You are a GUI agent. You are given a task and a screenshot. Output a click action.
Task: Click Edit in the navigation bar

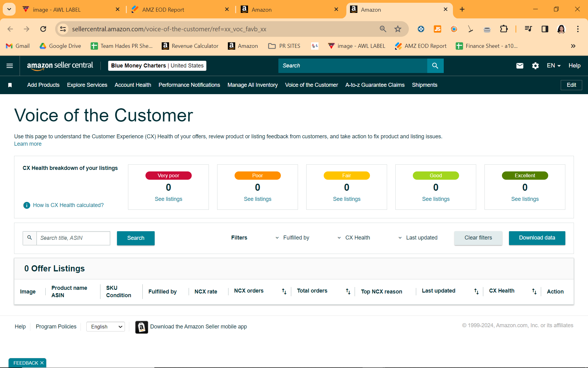point(571,85)
